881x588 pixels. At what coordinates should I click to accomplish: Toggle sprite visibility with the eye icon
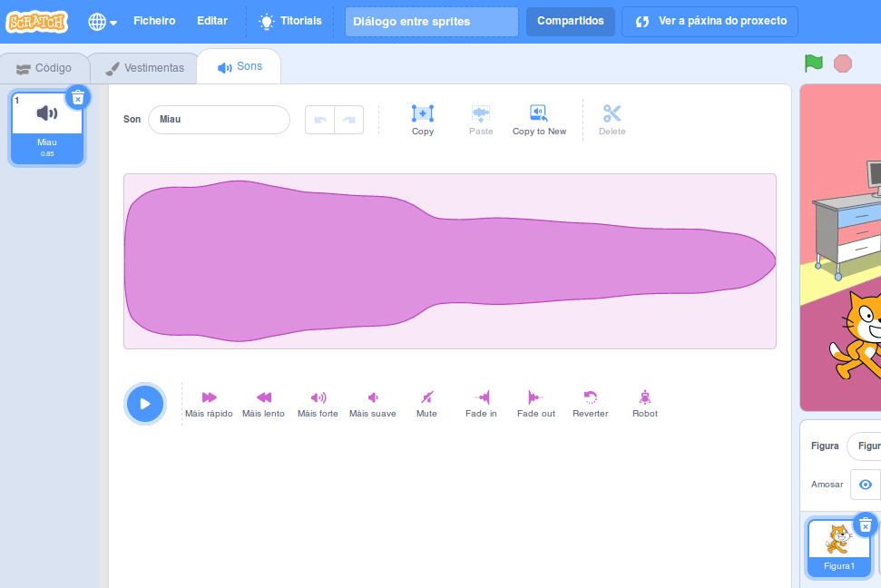(x=865, y=485)
